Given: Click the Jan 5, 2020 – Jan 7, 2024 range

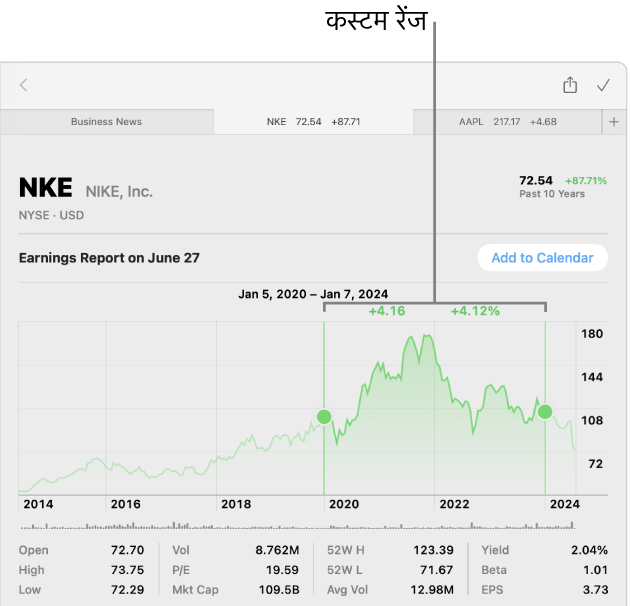Looking at the screenshot, I should pyautogui.click(x=313, y=294).
